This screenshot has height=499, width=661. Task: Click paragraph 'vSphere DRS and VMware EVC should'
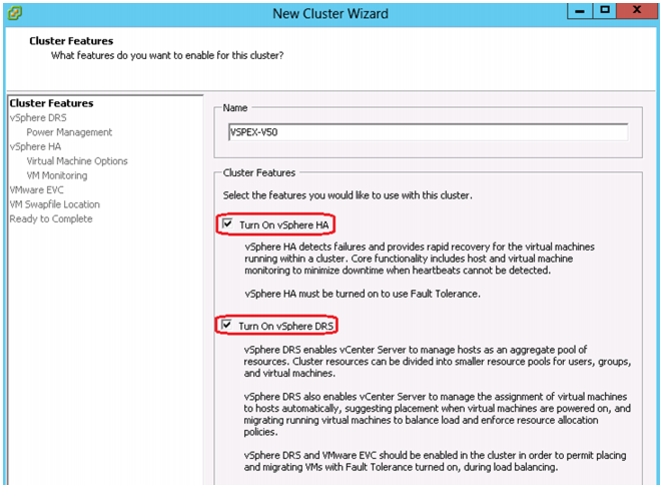(435, 461)
